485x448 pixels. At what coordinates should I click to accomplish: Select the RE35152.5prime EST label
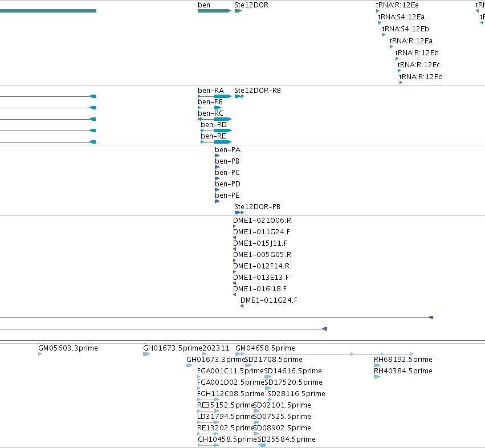(225, 405)
